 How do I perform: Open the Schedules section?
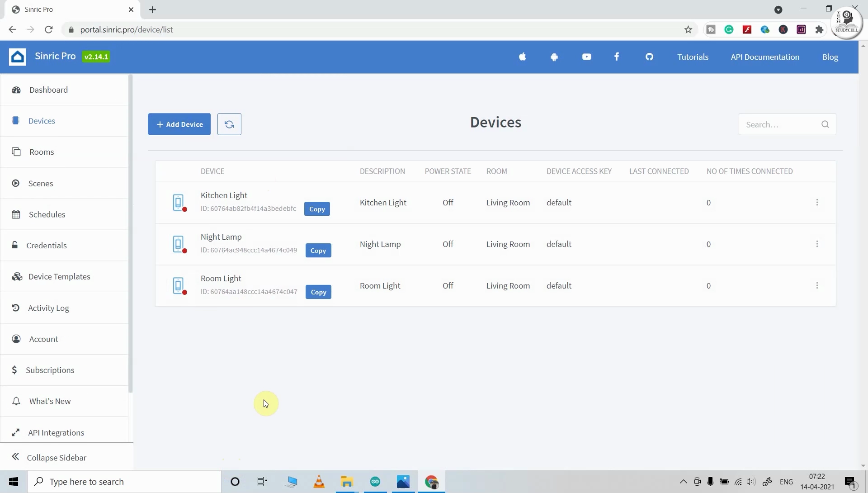[x=47, y=214]
